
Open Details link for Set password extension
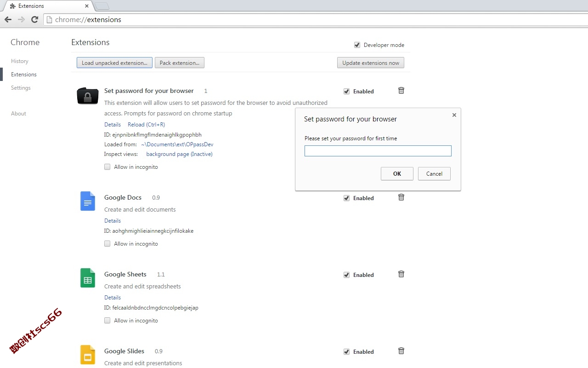[x=113, y=125]
